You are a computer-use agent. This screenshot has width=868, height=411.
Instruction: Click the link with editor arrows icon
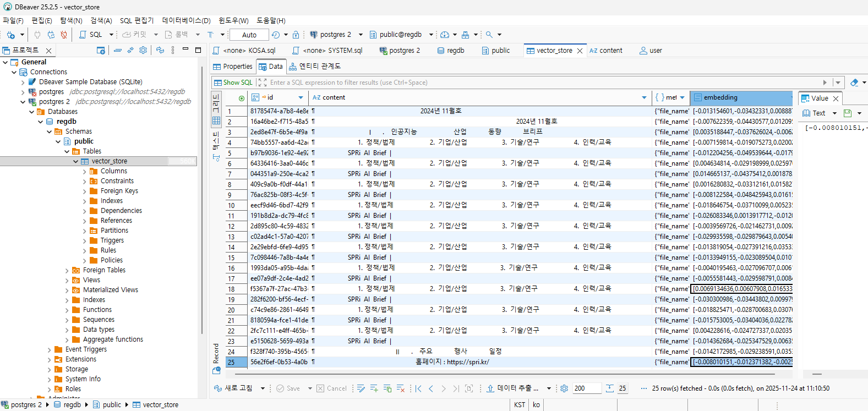[130, 50]
